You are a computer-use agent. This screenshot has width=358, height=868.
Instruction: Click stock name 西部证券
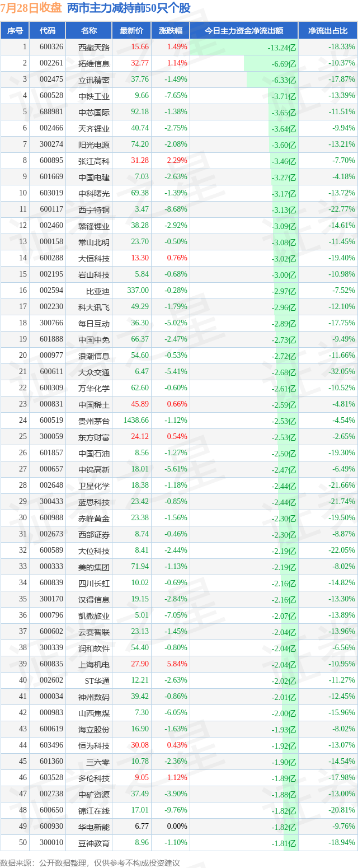(x=94, y=534)
